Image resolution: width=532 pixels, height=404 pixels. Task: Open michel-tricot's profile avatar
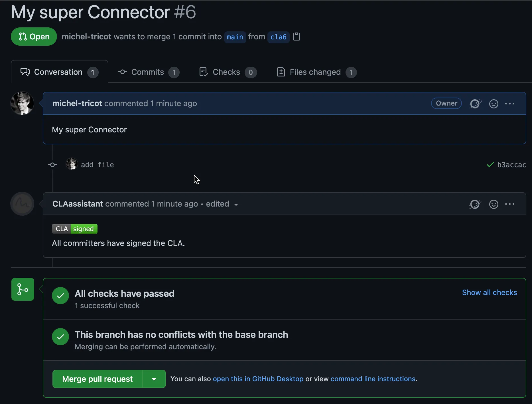[x=22, y=103]
